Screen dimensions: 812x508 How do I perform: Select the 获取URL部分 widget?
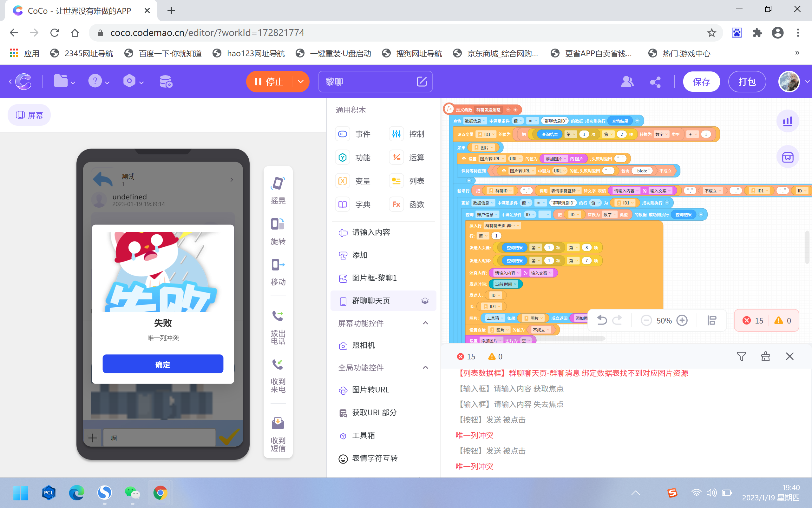pyautogui.click(x=383, y=412)
